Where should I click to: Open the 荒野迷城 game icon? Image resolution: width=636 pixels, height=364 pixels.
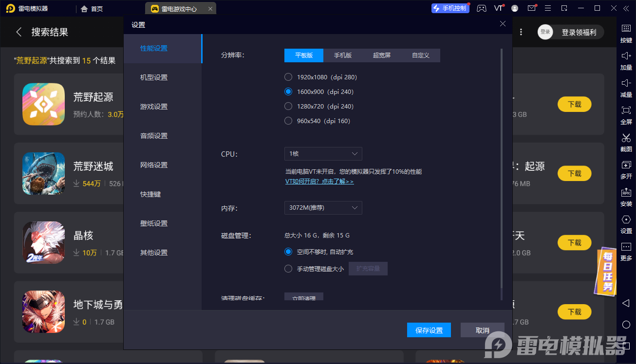tap(43, 173)
